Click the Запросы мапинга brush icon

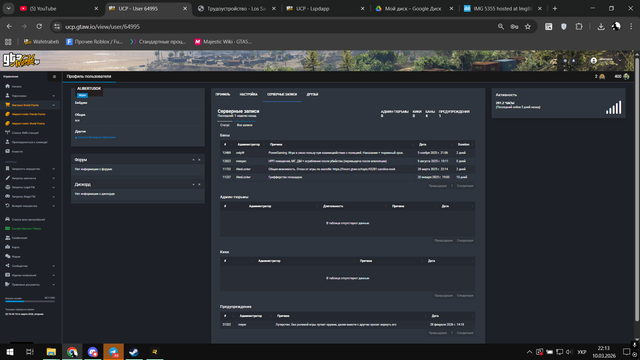7,178
